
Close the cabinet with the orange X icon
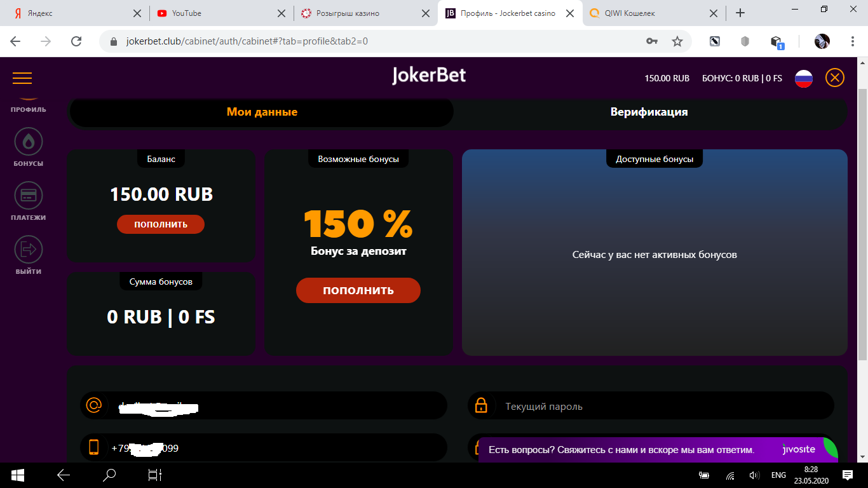coord(835,78)
